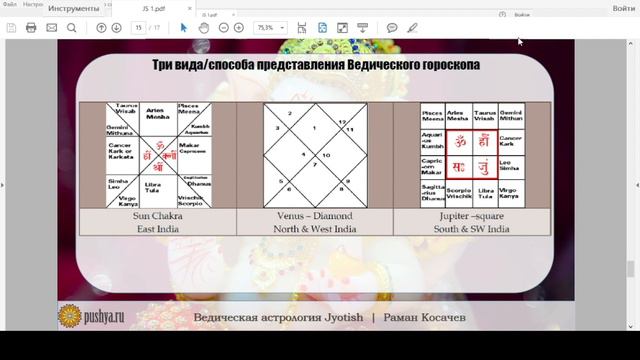Click the 'South & SW India' label
The height and width of the screenshot is (360, 640).
pyautogui.click(x=471, y=229)
